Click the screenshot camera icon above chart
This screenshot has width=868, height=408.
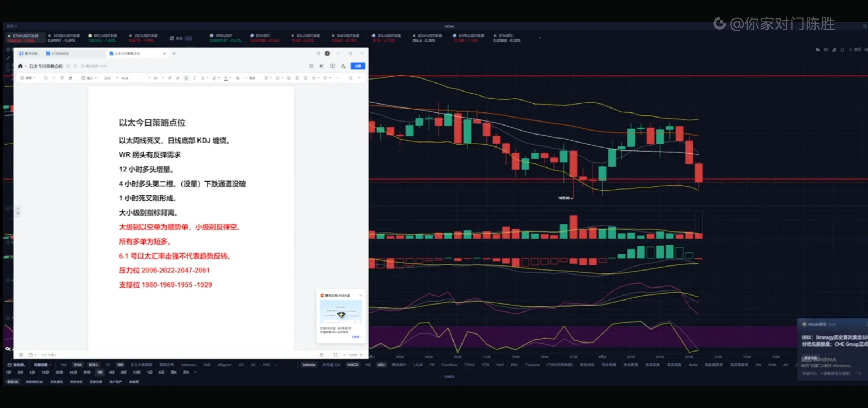(826, 50)
